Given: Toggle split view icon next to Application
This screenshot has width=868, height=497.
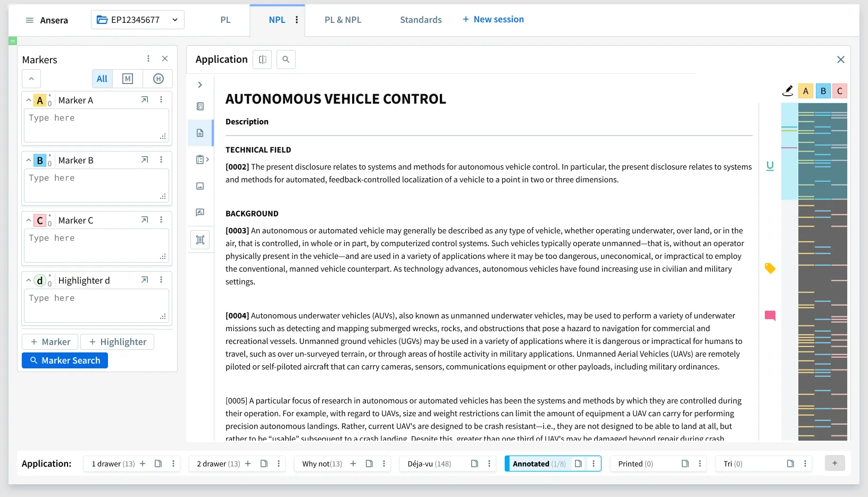Looking at the screenshot, I should [262, 60].
